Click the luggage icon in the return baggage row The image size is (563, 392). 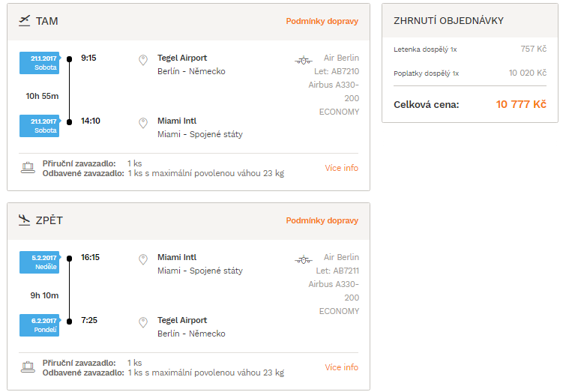point(28,367)
